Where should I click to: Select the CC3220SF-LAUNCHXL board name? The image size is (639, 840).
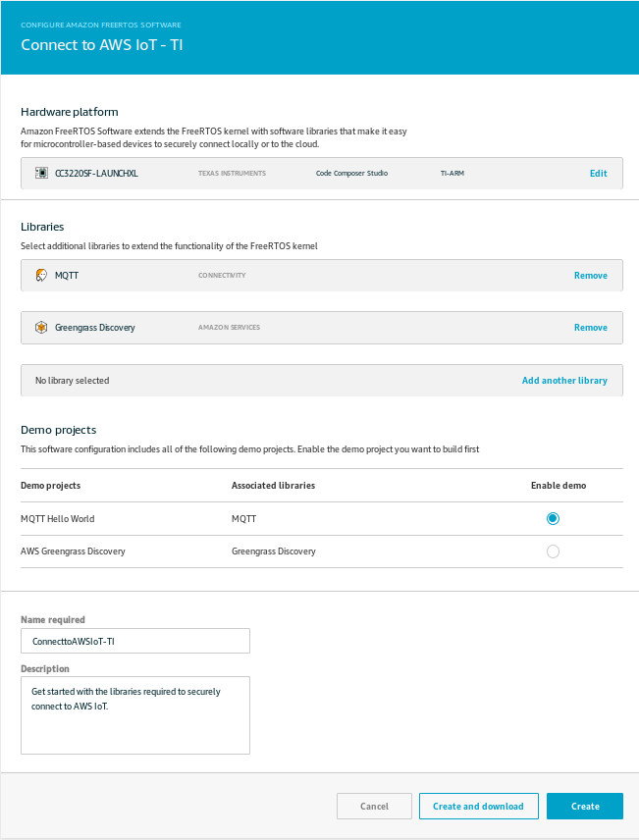click(x=96, y=173)
